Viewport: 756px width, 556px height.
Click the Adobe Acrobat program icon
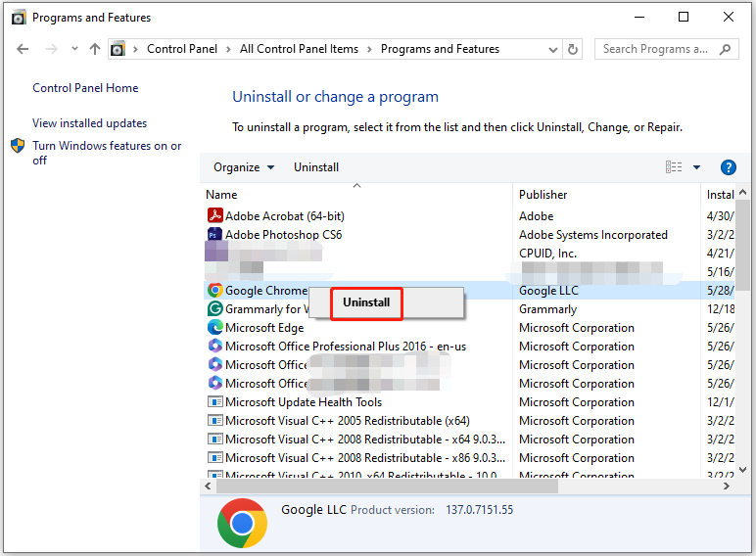[x=214, y=215]
